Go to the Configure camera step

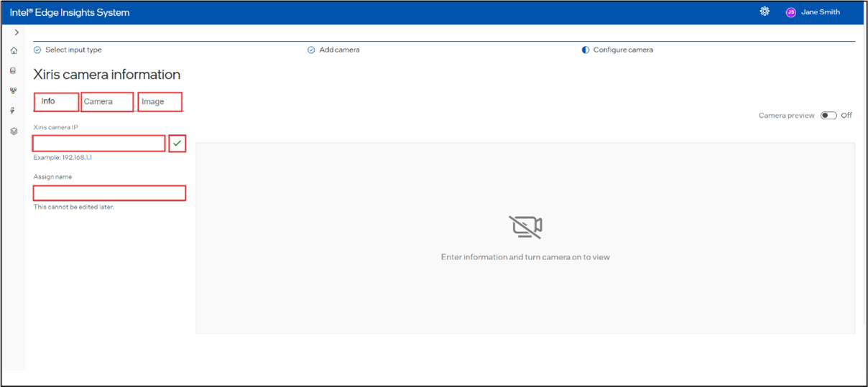click(x=623, y=50)
